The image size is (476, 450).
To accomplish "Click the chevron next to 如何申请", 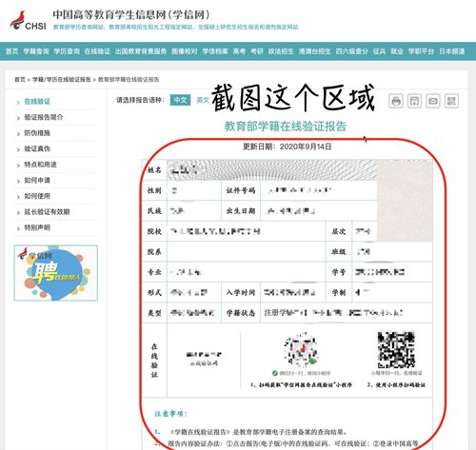I will click(x=18, y=181).
